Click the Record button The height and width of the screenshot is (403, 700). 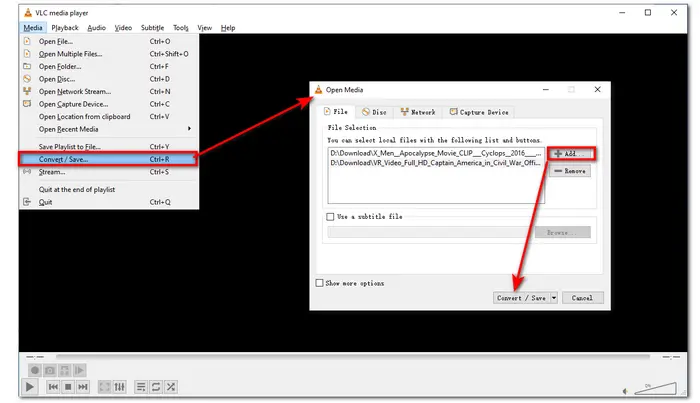pos(35,370)
